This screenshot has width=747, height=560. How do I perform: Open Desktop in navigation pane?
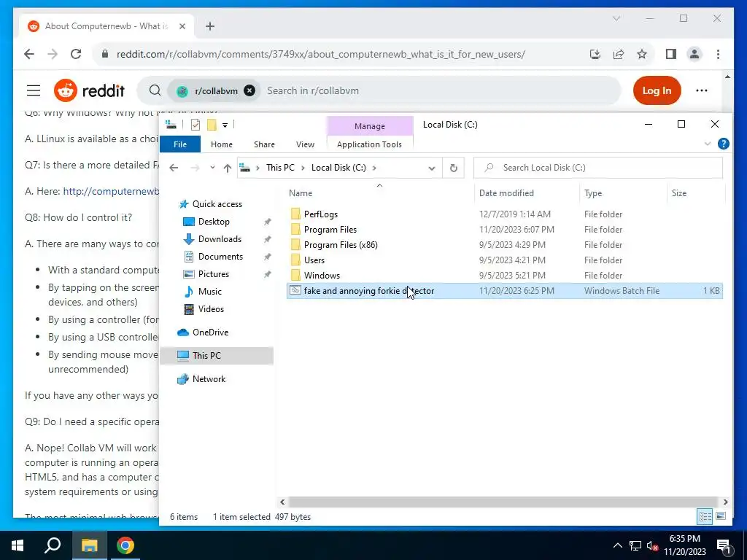tap(214, 222)
